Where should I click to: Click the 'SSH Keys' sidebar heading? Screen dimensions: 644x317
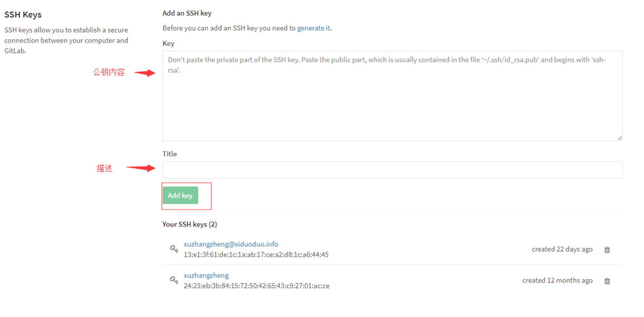(x=23, y=15)
